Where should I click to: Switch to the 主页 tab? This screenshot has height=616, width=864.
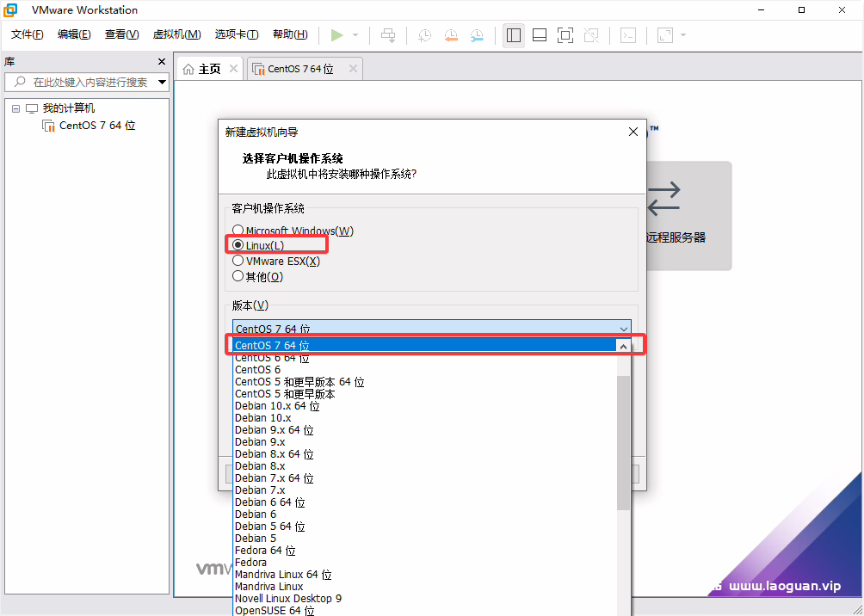pos(207,68)
